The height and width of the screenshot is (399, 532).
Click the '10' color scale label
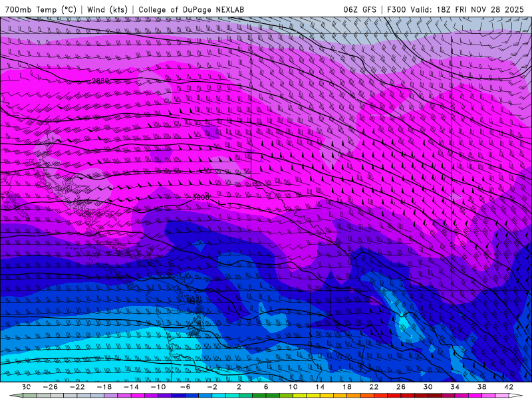coord(293,387)
